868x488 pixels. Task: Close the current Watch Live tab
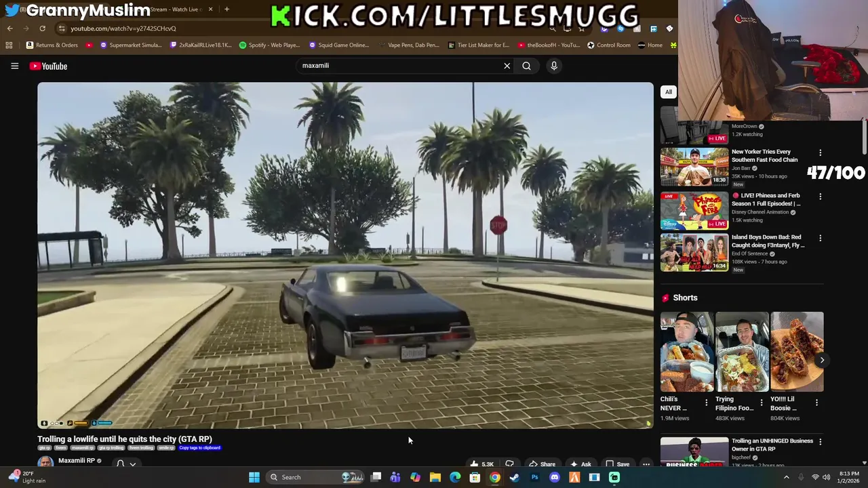(210, 9)
